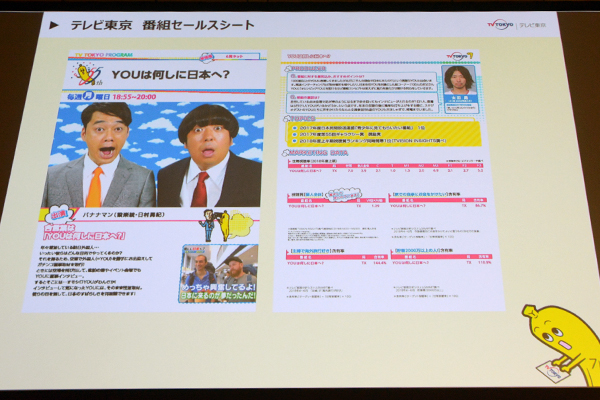Click the photo of the two surprised hosts
This screenshot has height=400, width=600.
pyautogui.click(x=153, y=155)
